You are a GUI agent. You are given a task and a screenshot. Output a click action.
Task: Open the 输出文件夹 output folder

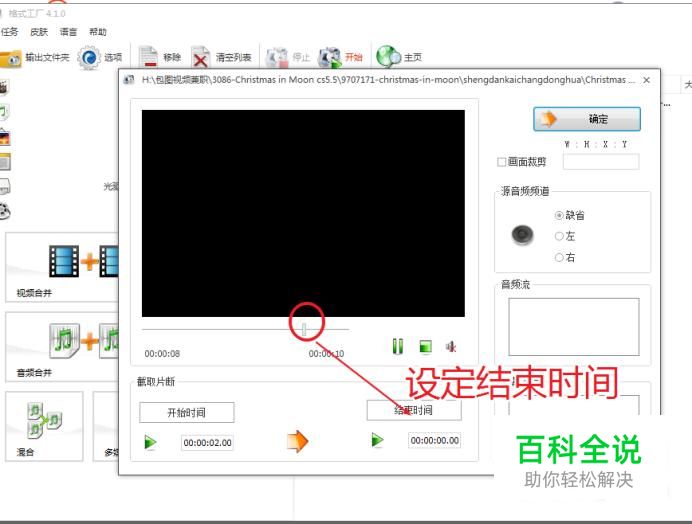coord(35,57)
